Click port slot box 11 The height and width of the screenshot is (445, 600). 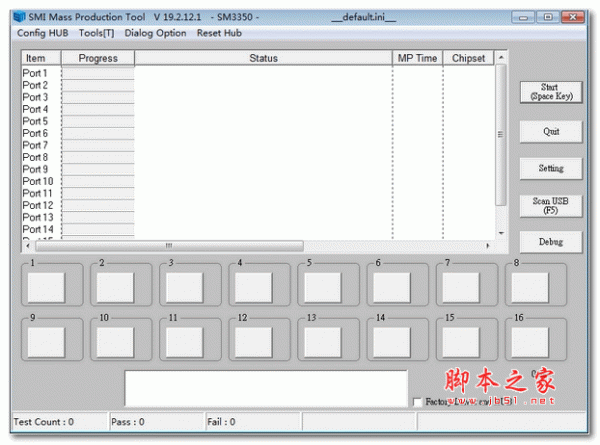click(x=184, y=342)
